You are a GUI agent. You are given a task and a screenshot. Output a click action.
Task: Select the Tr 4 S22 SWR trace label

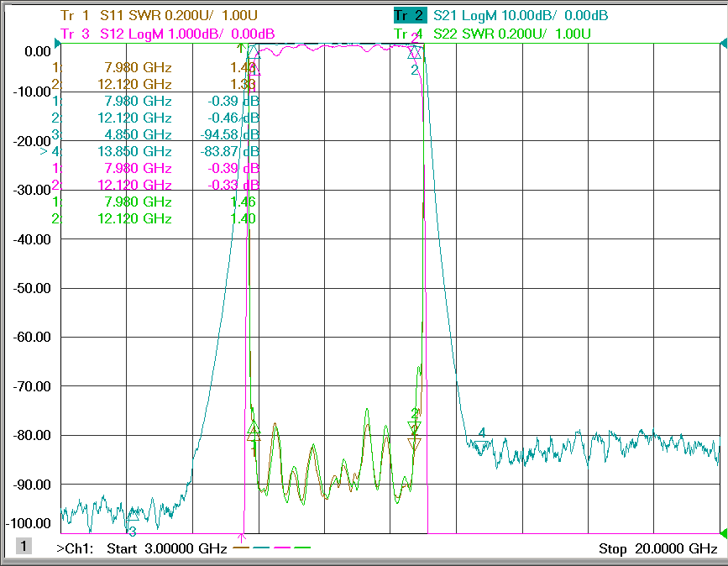pyautogui.click(x=492, y=34)
